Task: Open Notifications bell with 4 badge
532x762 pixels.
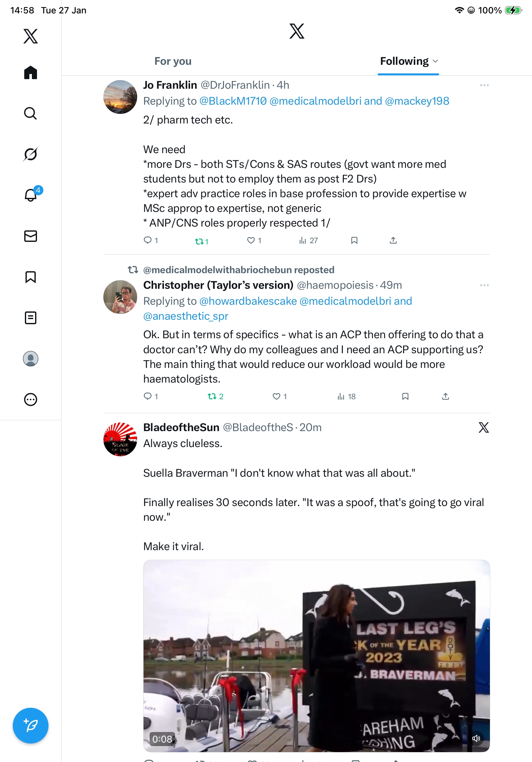Action: coord(31,195)
